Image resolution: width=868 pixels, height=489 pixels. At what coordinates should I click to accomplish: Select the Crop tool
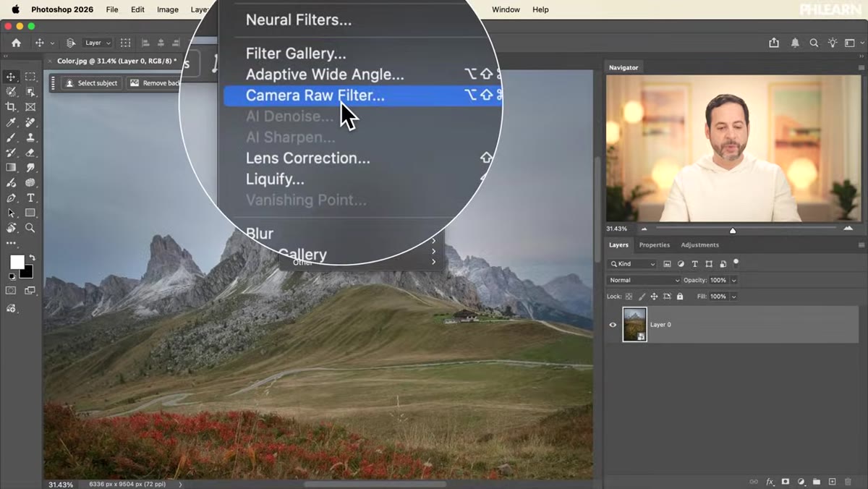pos(11,107)
